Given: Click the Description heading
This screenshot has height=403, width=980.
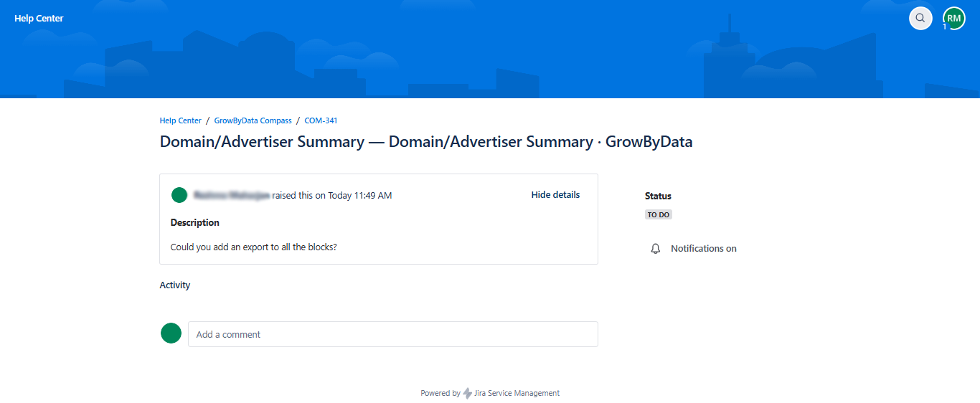Looking at the screenshot, I should tap(195, 222).
